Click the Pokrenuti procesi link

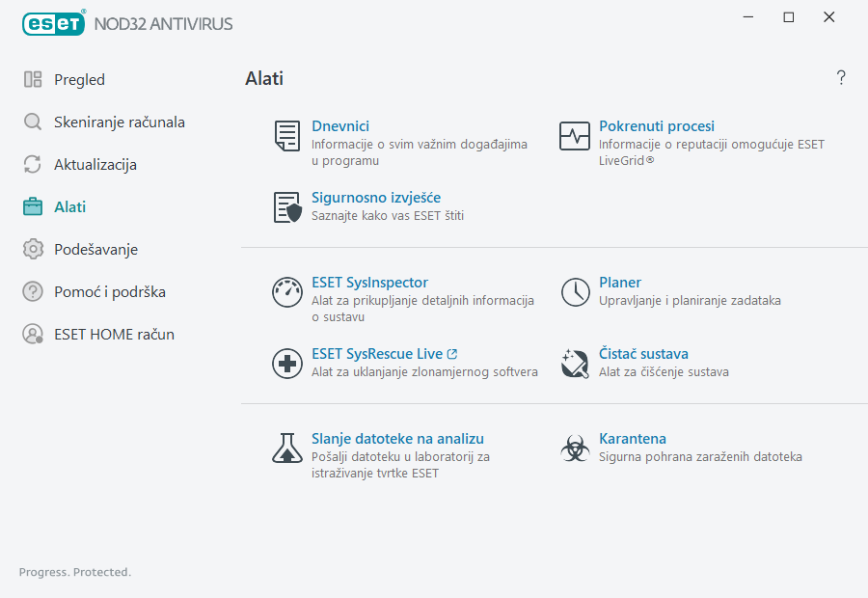click(657, 125)
